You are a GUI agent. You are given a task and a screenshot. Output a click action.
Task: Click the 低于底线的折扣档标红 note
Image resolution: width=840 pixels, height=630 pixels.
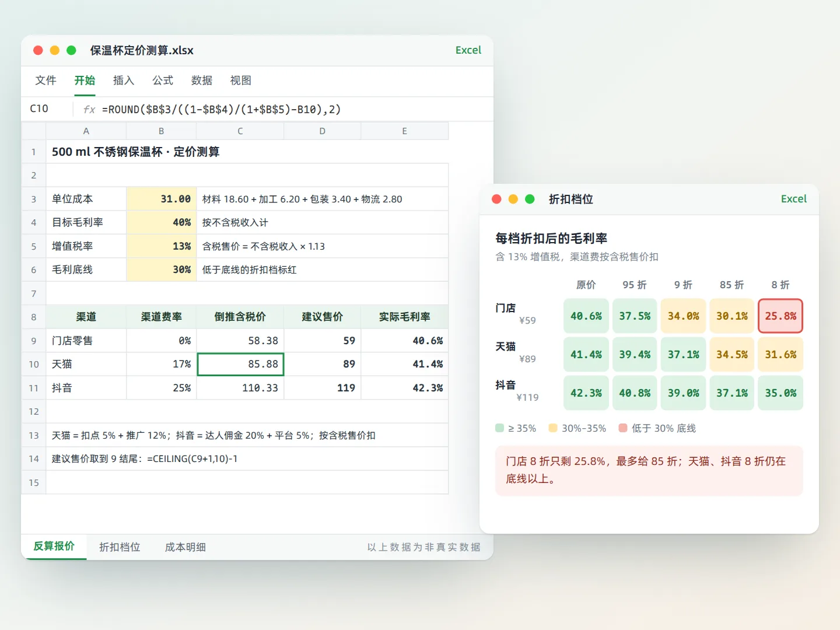coord(322,269)
